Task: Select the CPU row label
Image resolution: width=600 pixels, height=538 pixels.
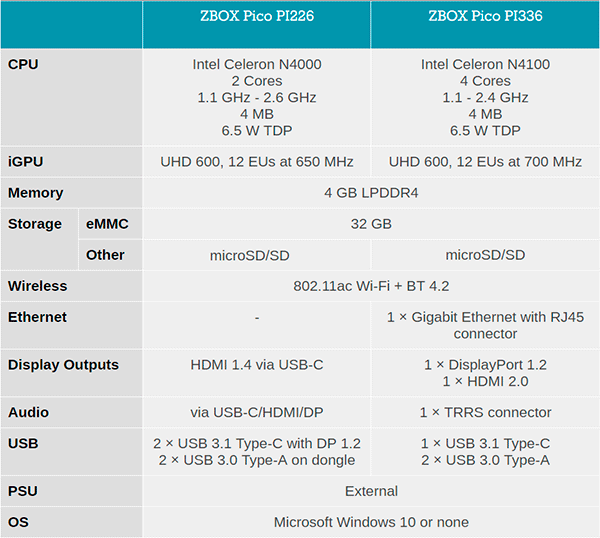Action: (x=23, y=64)
